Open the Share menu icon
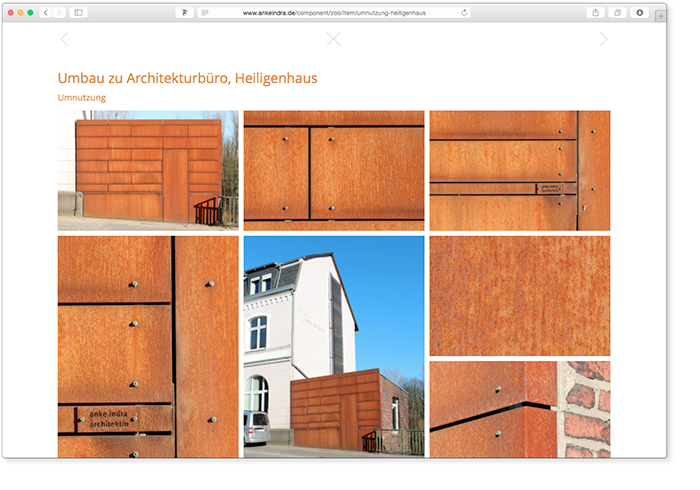700x490 pixels. (596, 13)
